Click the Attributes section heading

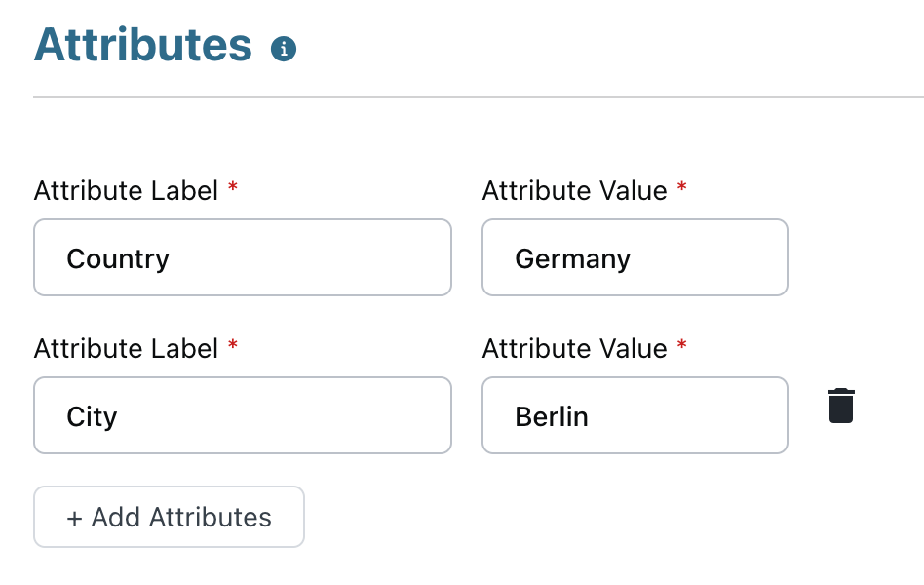click(x=143, y=46)
